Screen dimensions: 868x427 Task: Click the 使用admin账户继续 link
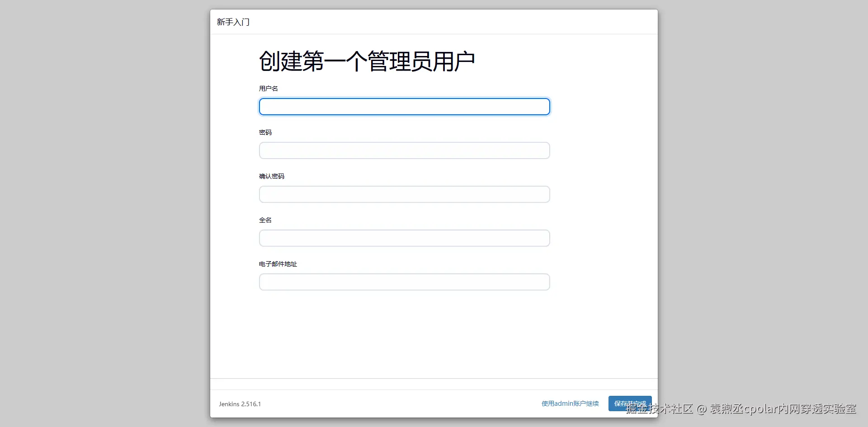[x=570, y=404]
